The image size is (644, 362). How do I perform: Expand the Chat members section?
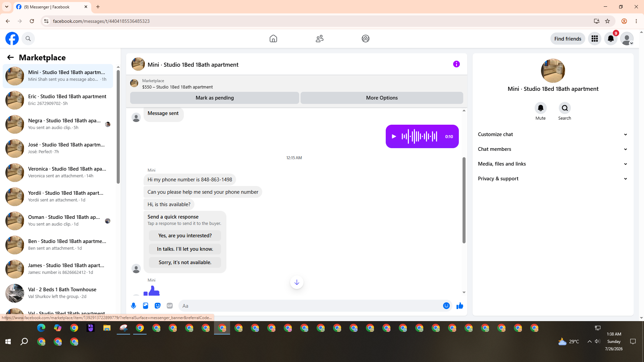(x=553, y=149)
